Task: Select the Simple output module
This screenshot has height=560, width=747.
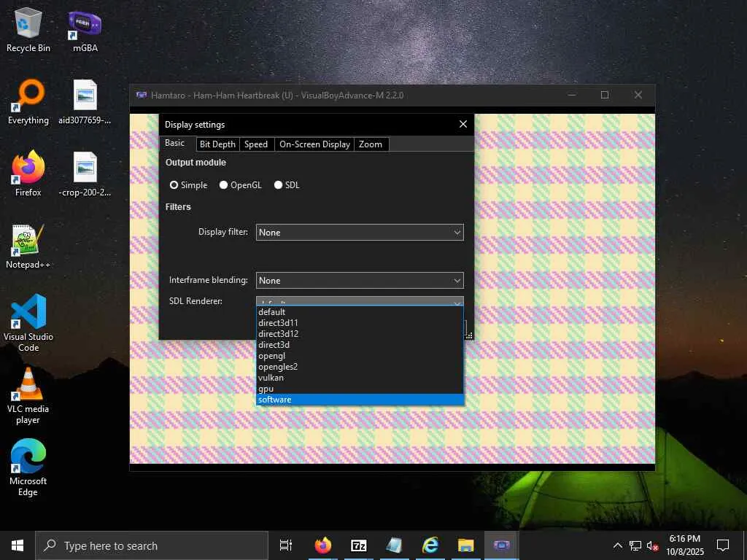Action: [x=189, y=184]
